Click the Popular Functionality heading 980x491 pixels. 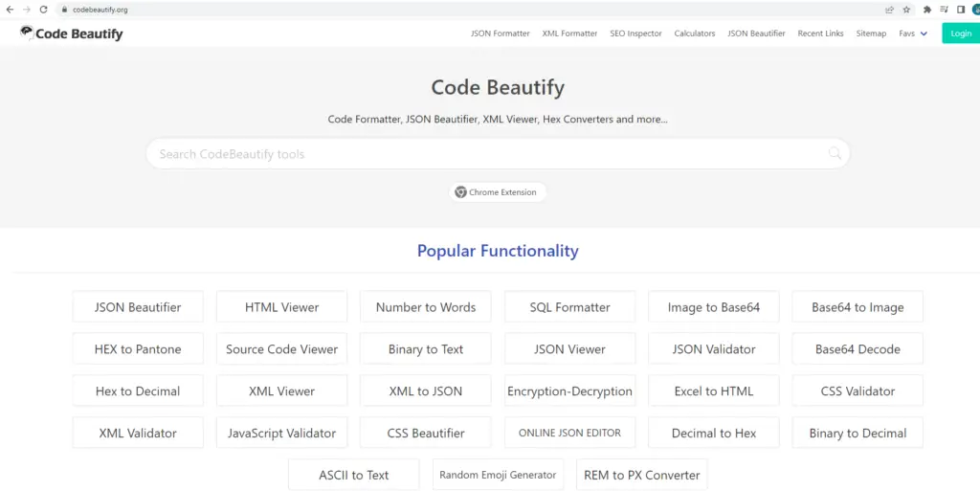click(x=498, y=251)
